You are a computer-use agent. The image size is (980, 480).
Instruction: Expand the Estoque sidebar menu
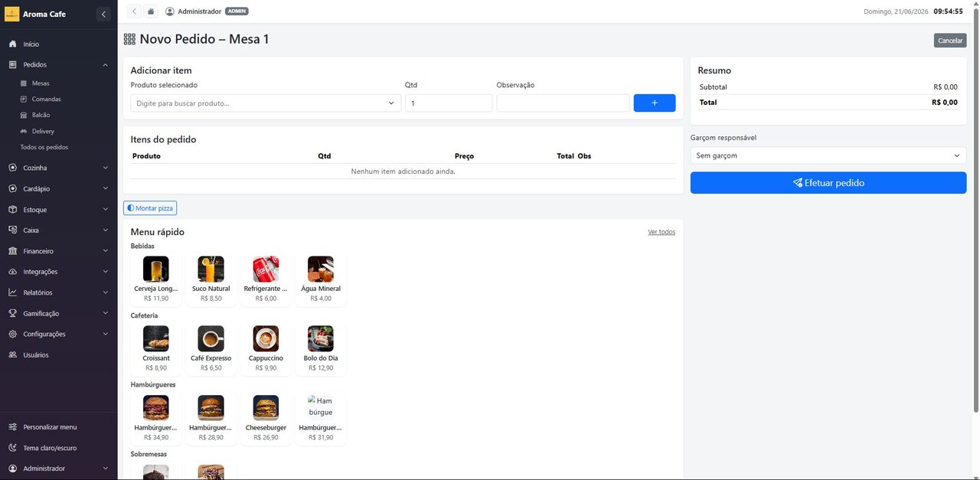click(x=58, y=210)
